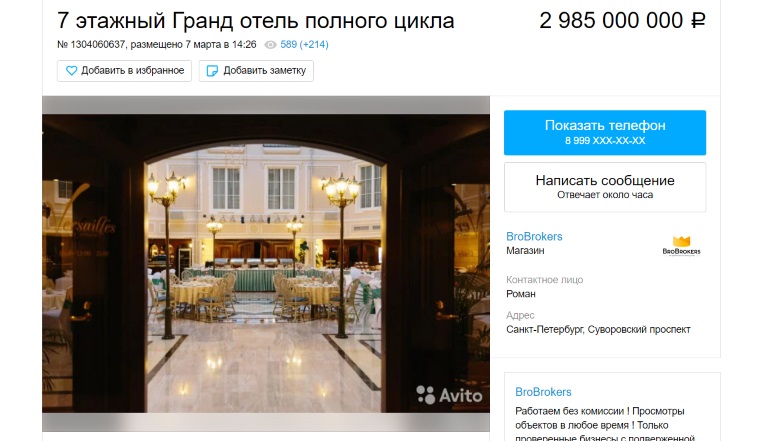Open the main hotel photo
770x441 pixels.
coord(266,264)
